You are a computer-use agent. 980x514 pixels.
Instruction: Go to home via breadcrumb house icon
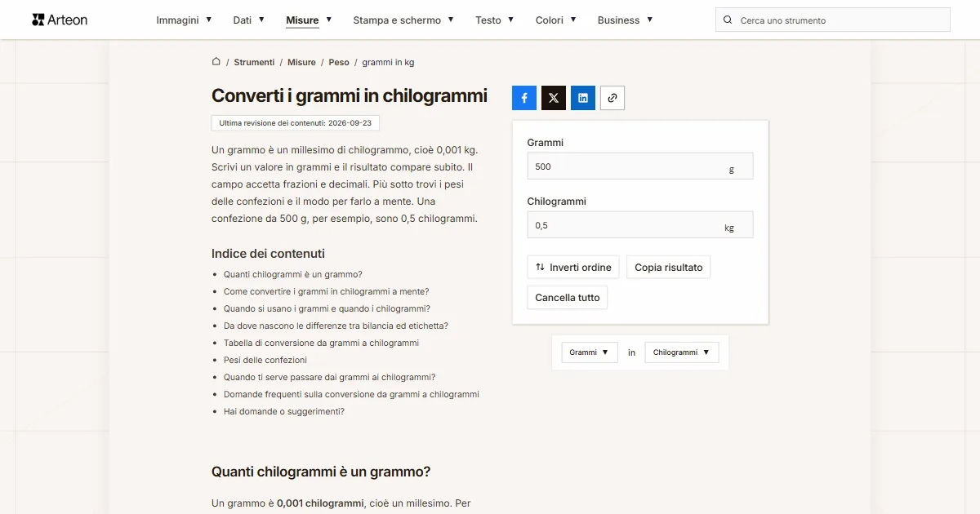tap(216, 61)
